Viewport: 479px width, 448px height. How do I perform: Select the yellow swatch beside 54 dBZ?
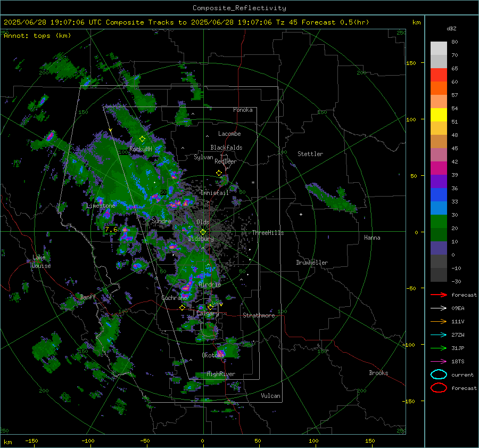[x=439, y=115]
